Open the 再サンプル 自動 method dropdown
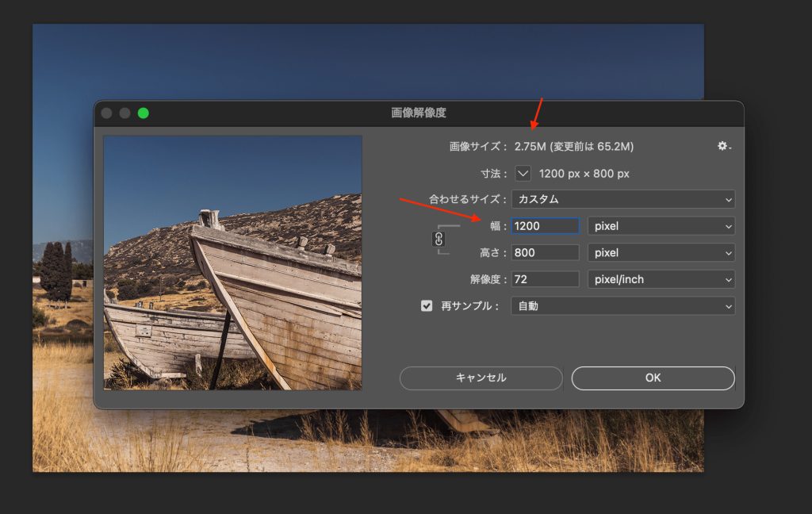The height and width of the screenshot is (514, 812). coord(623,305)
